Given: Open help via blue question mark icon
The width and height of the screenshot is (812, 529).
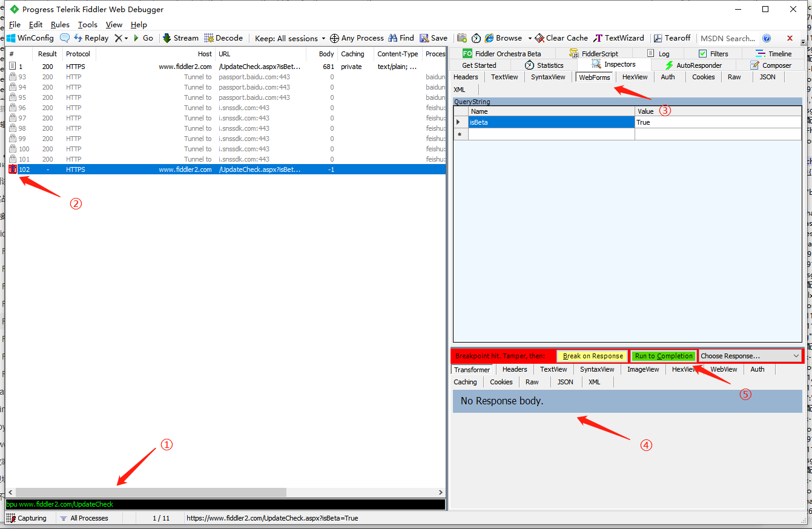Looking at the screenshot, I should (767, 38).
